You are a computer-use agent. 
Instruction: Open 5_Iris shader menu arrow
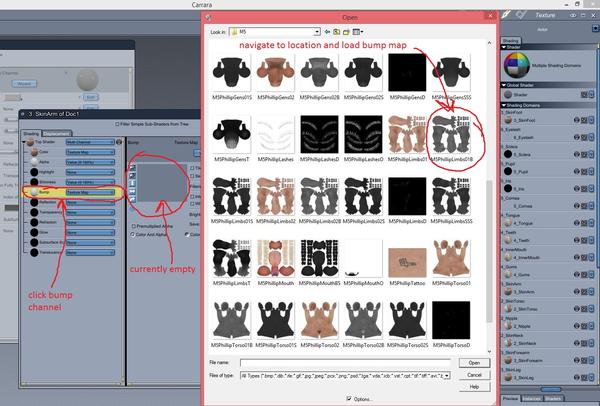(x=592, y=189)
